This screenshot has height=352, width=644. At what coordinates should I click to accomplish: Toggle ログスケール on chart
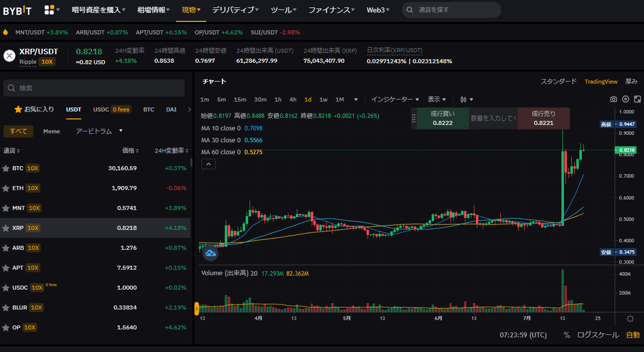(598, 335)
